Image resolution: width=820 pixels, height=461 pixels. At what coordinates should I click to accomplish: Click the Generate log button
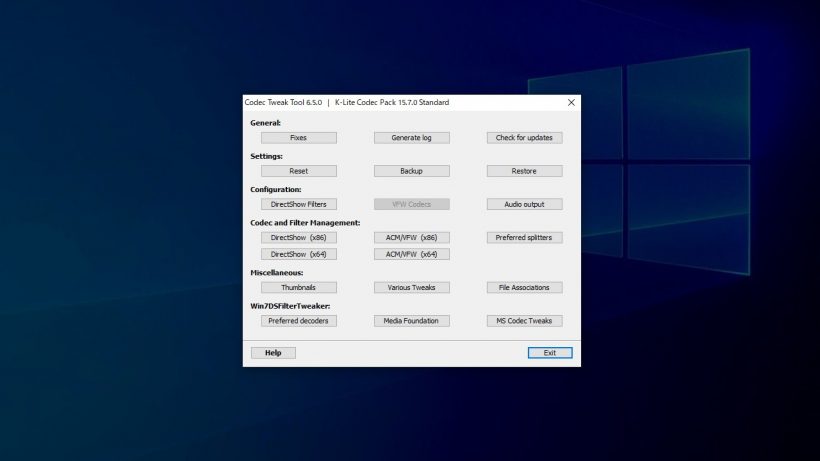[412, 138]
